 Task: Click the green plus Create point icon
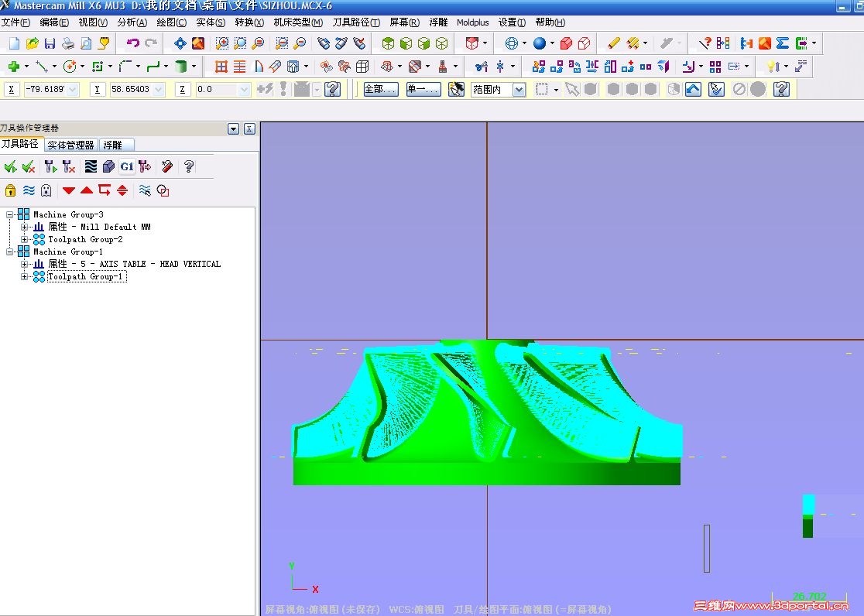(14, 67)
